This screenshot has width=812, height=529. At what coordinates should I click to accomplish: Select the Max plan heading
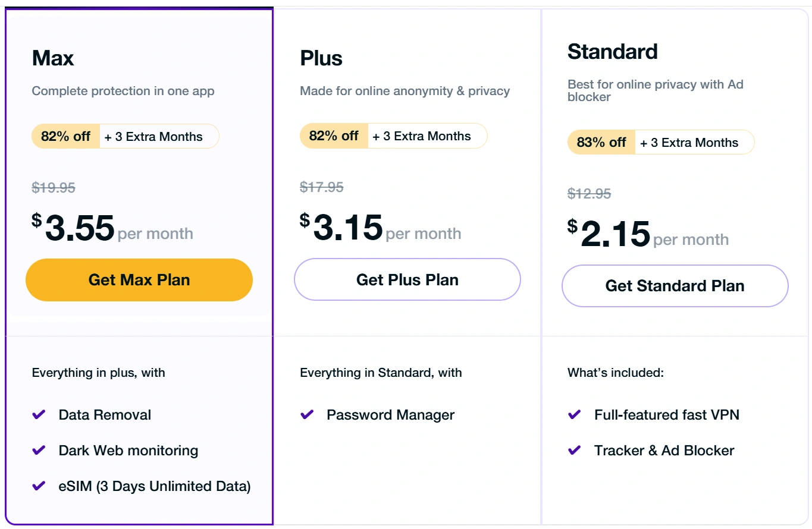(53, 58)
